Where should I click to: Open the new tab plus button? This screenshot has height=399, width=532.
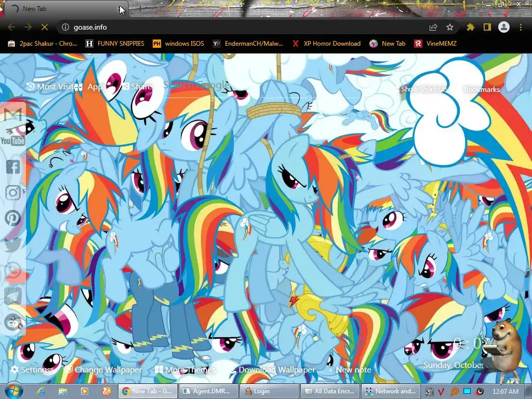coord(140,9)
